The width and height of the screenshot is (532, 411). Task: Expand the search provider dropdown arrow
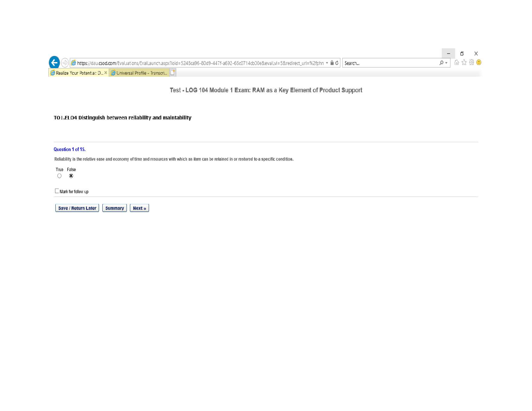click(446, 63)
